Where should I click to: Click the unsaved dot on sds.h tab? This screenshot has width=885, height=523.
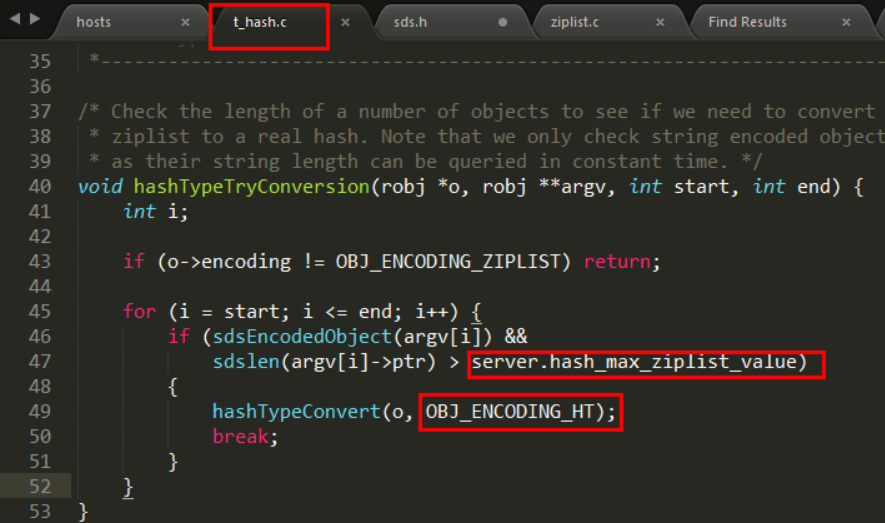(x=502, y=22)
